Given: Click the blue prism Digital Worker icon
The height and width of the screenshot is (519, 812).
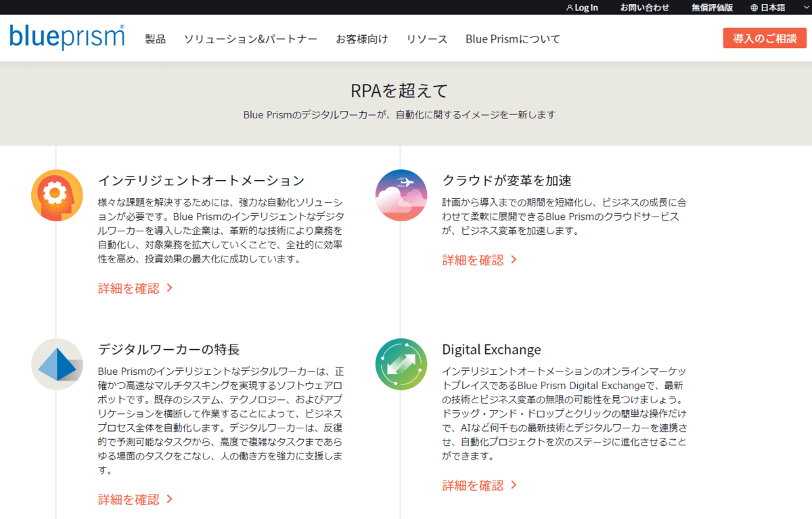Looking at the screenshot, I should pyautogui.click(x=57, y=364).
